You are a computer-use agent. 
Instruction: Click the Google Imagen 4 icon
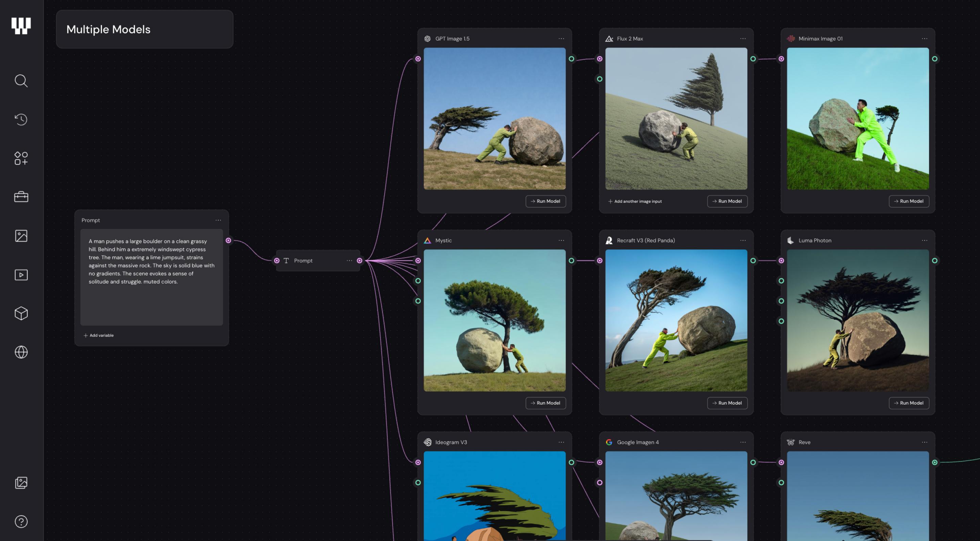[x=609, y=442]
